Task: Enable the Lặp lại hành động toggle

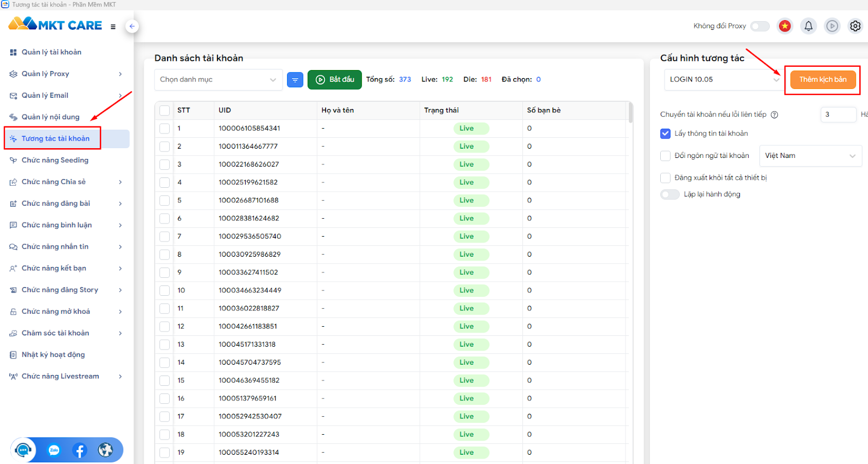Action: pyautogui.click(x=670, y=194)
